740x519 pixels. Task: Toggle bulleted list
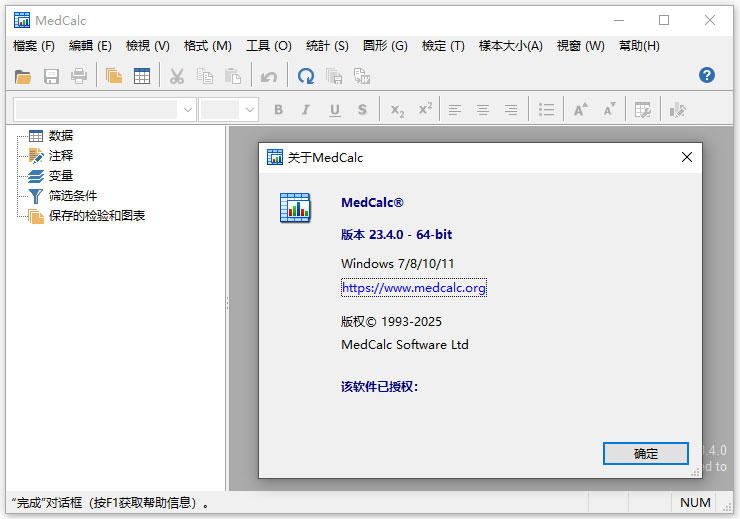tap(546, 110)
